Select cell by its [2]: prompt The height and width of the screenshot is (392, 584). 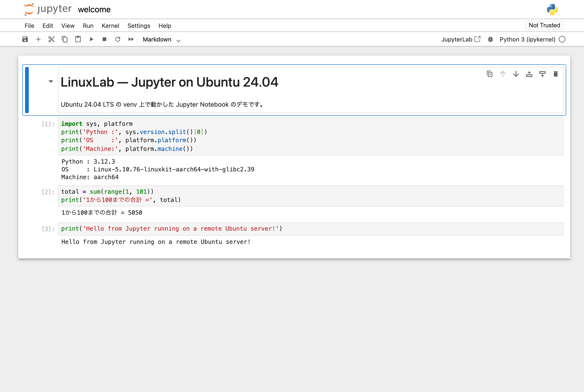click(48, 192)
